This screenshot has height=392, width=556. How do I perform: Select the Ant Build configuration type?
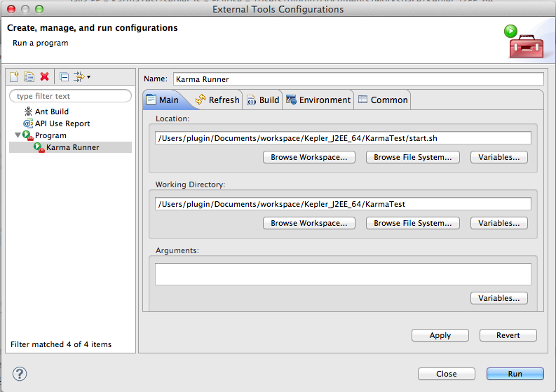tap(51, 111)
